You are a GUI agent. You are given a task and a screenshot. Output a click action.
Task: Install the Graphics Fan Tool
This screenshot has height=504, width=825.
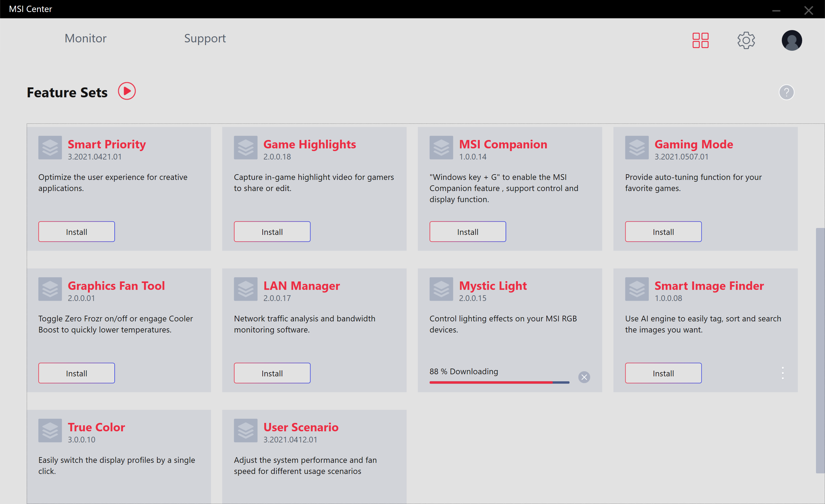(x=76, y=373)
